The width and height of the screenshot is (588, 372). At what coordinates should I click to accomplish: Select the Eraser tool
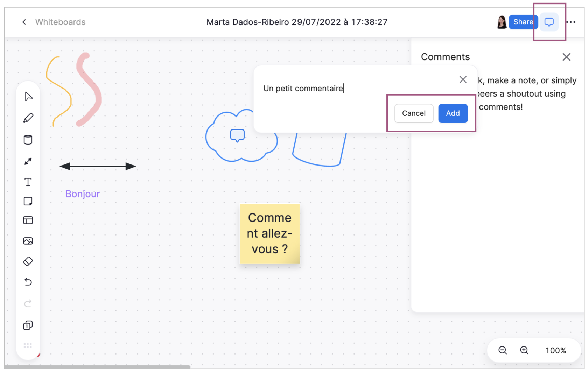[28, 261]
